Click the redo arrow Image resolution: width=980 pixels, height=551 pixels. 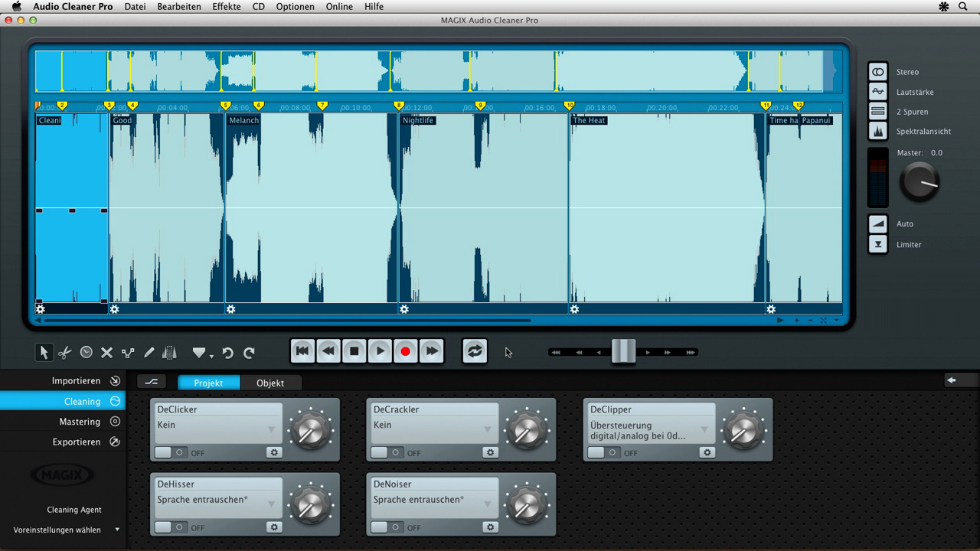[x=249, y=353]
